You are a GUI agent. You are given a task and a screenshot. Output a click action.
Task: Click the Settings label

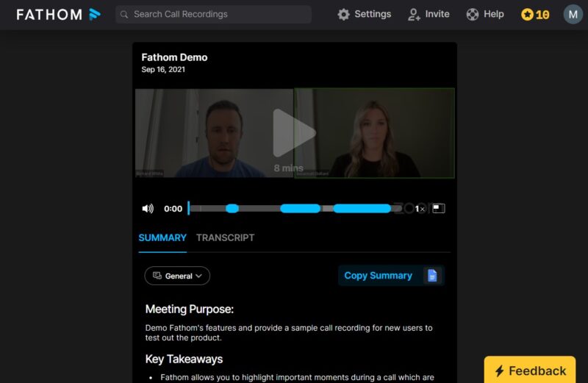[x=373, y=14]
